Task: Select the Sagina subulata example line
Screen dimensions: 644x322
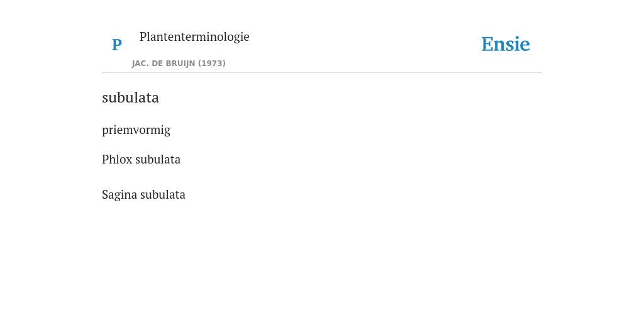Action: pyautogui.click(x=143, y=195)
